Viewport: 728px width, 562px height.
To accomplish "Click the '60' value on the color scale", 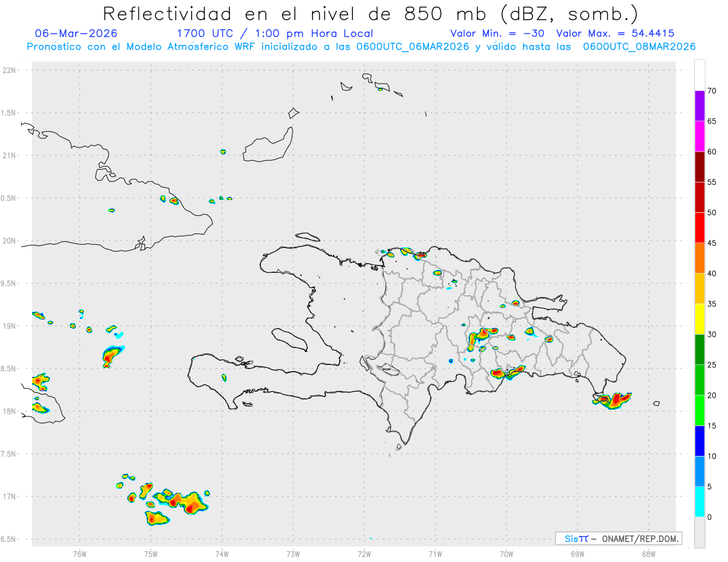I will tap(712, 152).
